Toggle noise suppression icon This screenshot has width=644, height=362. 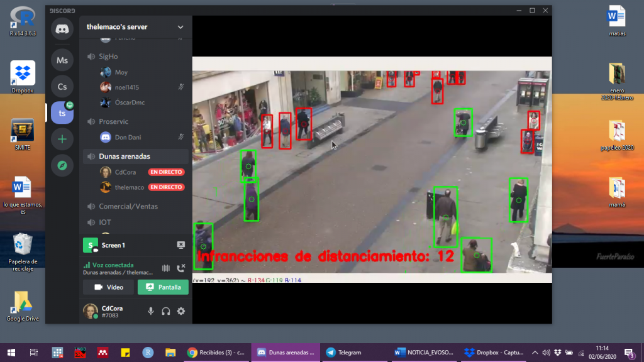coord(166,268)
